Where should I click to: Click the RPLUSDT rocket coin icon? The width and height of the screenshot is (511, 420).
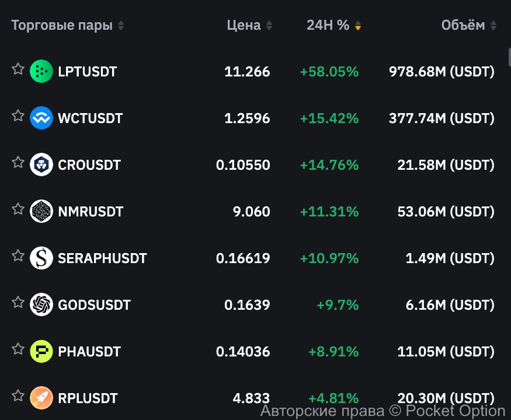coord(41,398)
